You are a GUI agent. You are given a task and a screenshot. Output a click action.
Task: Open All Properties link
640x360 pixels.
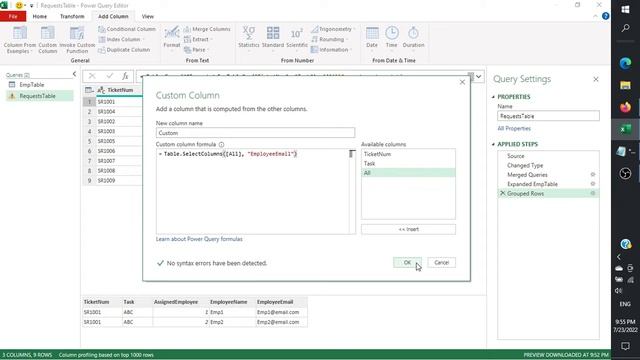point(514,129)
